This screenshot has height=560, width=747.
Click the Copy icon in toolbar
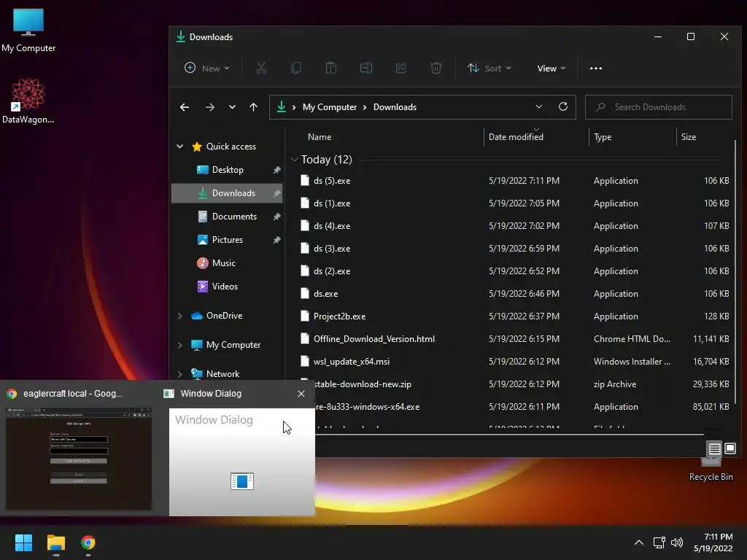(x=296, y=68)
